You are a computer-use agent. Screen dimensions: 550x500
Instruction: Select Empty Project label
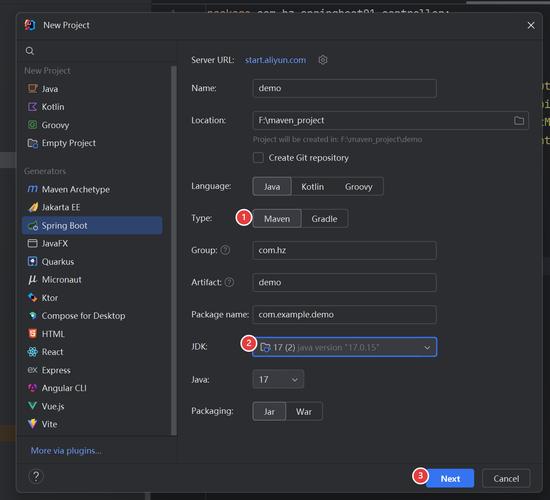(68, 143)
